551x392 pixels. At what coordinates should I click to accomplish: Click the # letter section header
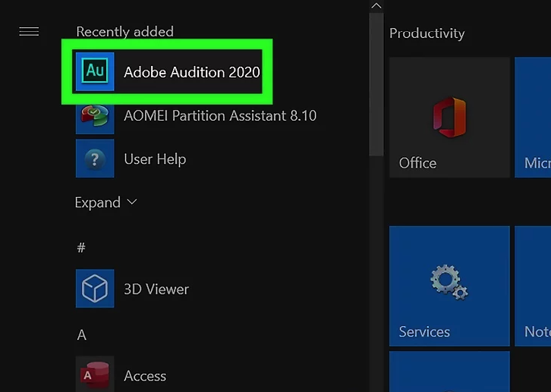(81, 248)
